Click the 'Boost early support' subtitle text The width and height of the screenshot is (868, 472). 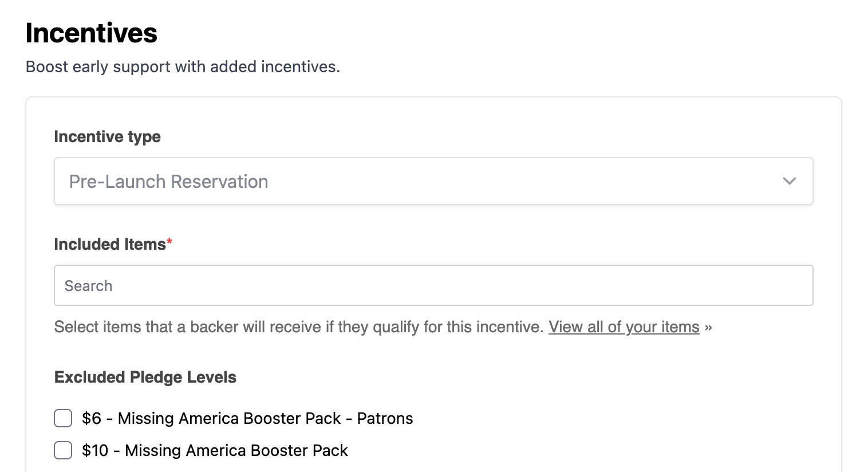[183, 67]
